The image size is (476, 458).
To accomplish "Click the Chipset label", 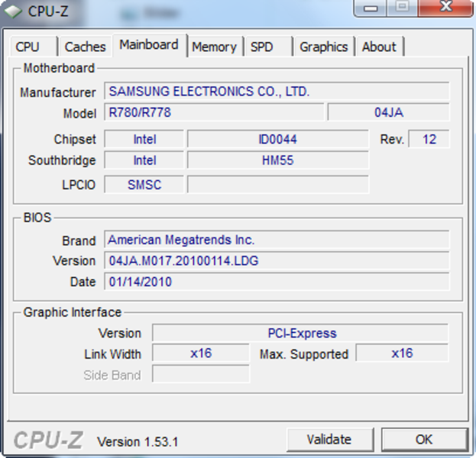I will 75,139.
